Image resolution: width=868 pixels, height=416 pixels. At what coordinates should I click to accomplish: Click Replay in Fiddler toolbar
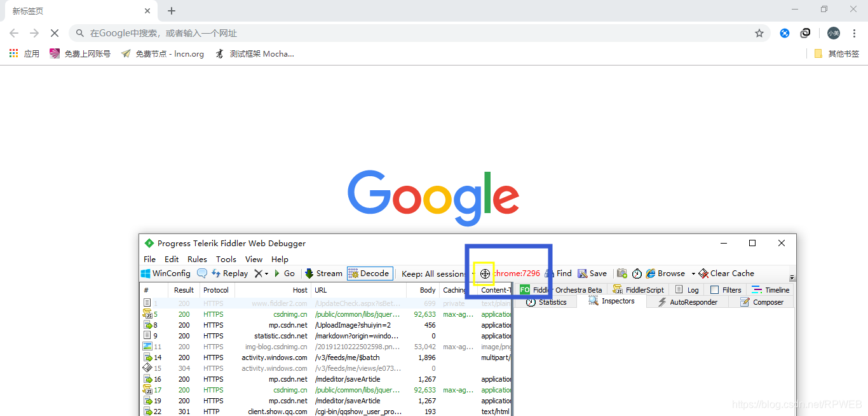pos(229,274)
